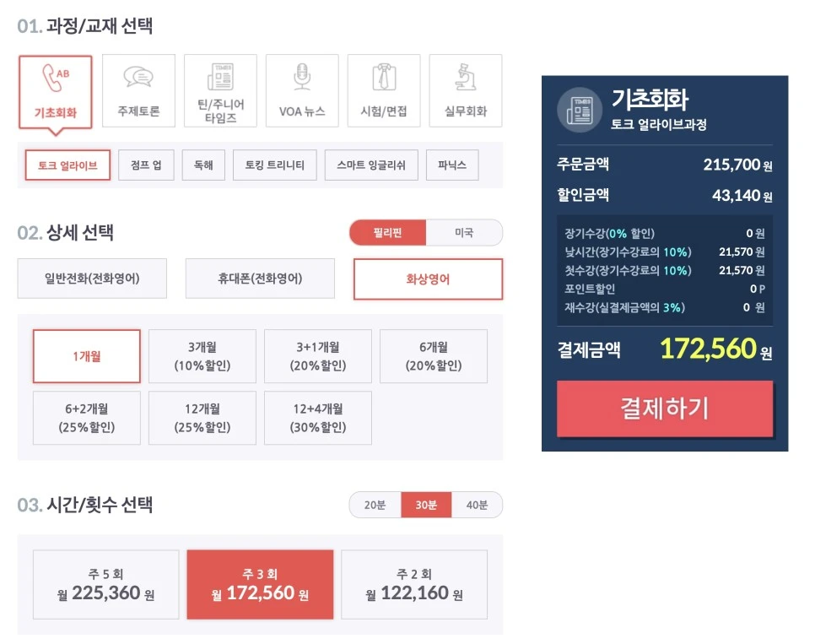
Task: Pick the 틴/주니어 타임즈 newspaper icon
Action: click(x=220, y=77)
